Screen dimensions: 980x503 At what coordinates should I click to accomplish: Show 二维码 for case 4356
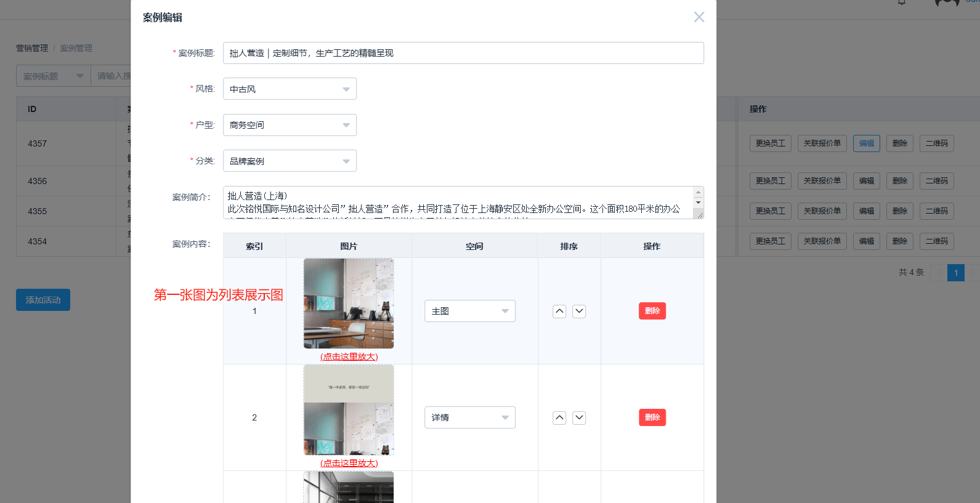click(937, 181)
